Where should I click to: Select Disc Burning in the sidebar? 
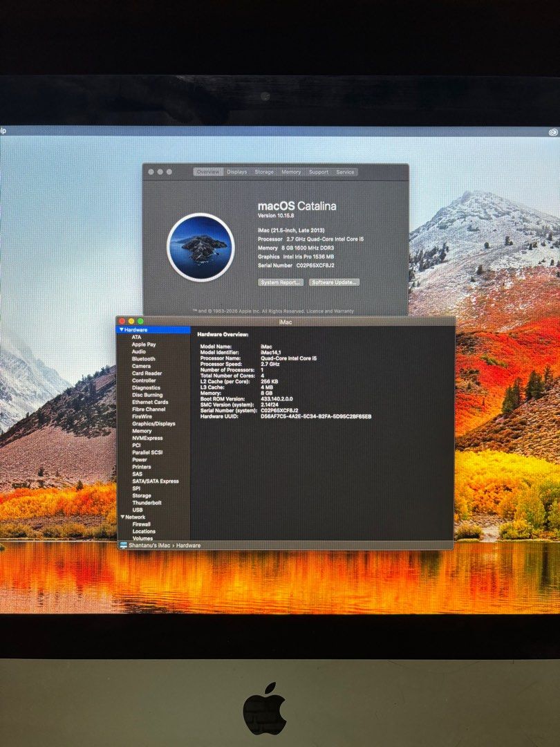pyautogui.click(x=148, y=394)
